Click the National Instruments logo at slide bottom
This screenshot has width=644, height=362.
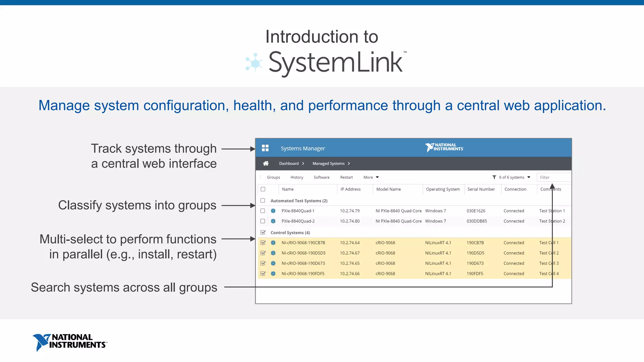70,343
